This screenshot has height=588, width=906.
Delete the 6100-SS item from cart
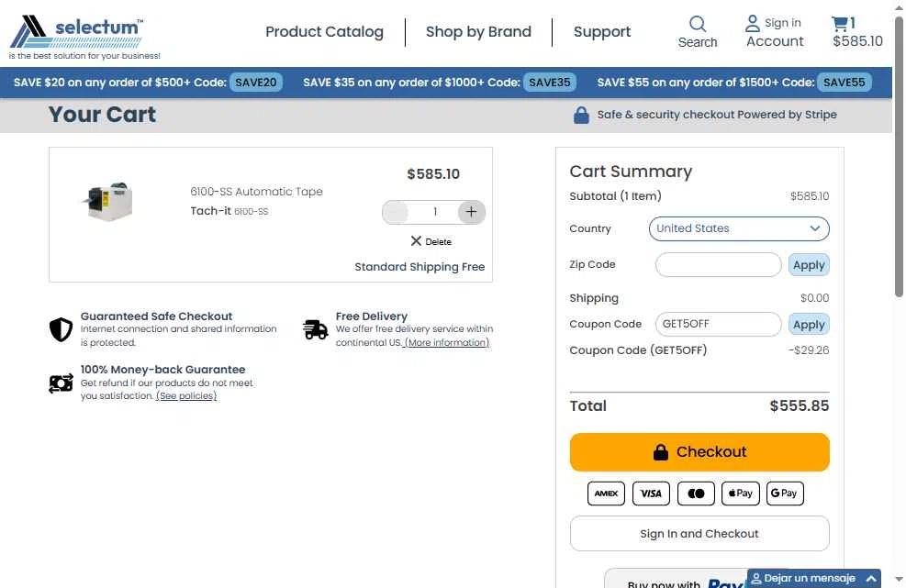[x=431, y=241]
